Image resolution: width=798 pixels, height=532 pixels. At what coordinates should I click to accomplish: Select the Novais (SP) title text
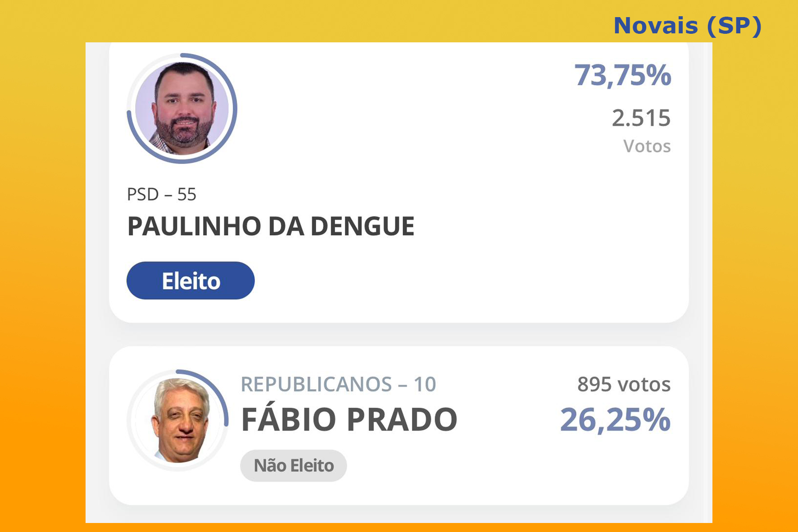click(x=687, y=26)
